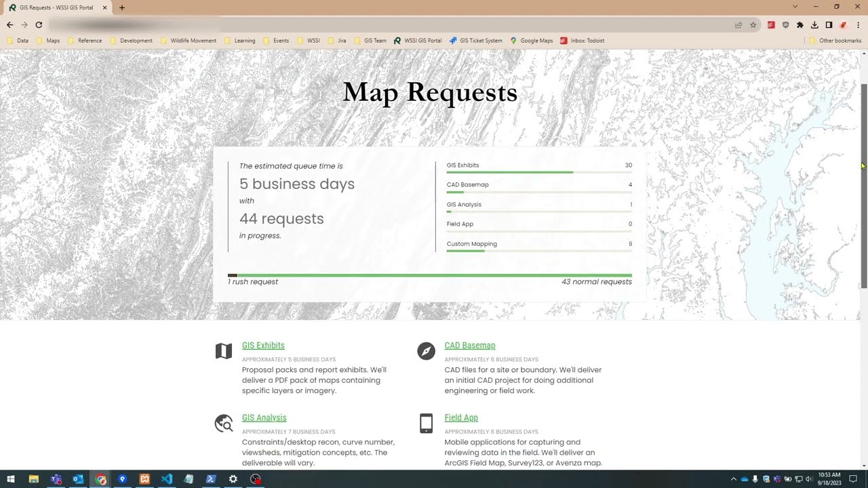Click the share page icon in address bar
868x488 pixels.
click(738, 25)
